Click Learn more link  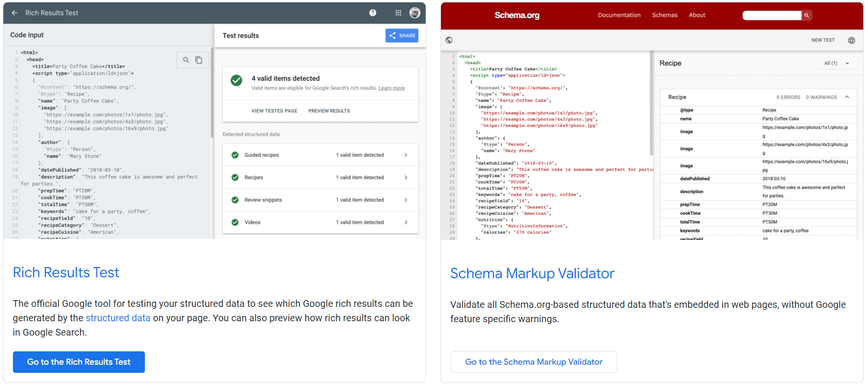391,88
